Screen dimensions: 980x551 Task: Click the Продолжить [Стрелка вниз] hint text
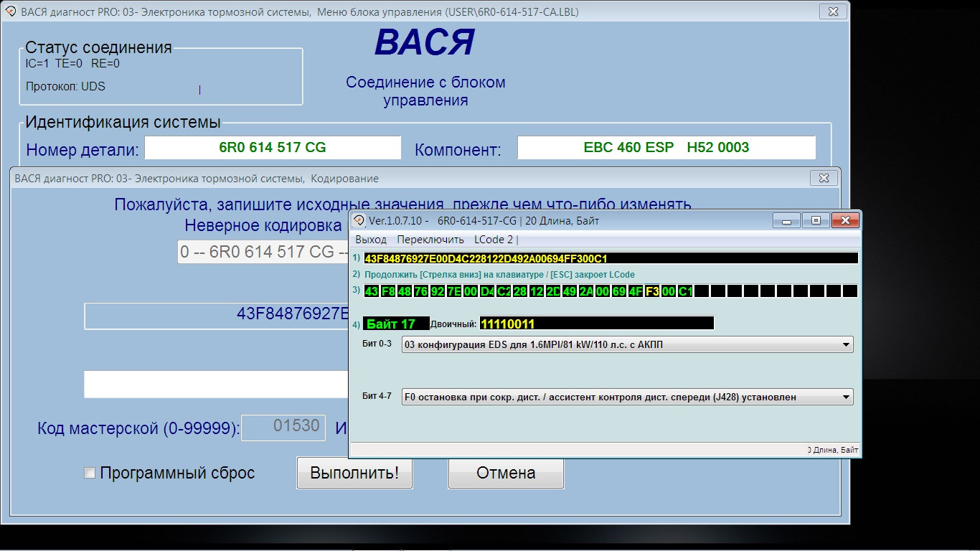click(499, 275)
